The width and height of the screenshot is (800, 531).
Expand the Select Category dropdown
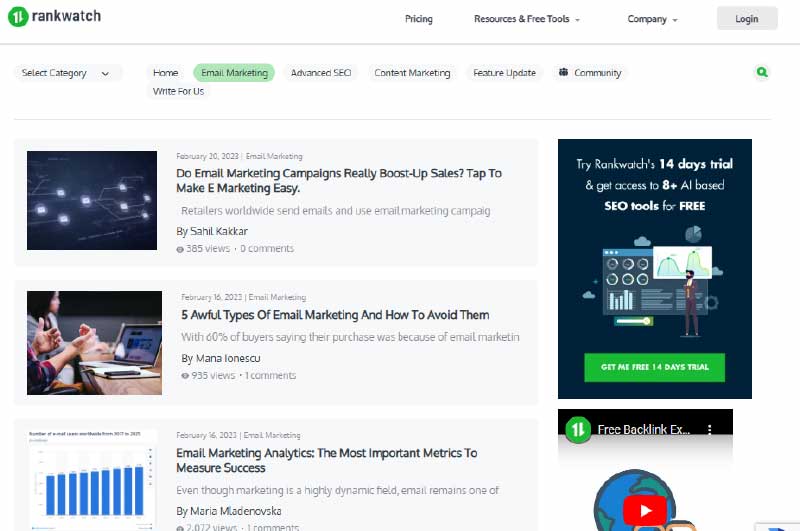(68, 73)
